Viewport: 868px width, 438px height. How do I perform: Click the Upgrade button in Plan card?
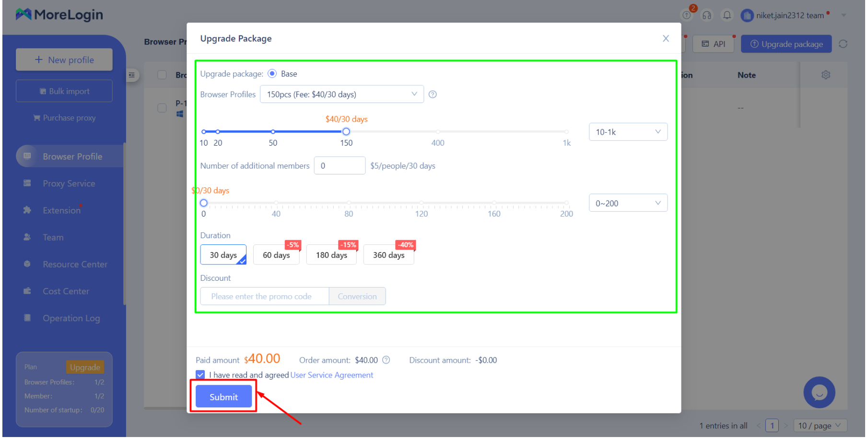pyautogui.click(x=85, y=368)
